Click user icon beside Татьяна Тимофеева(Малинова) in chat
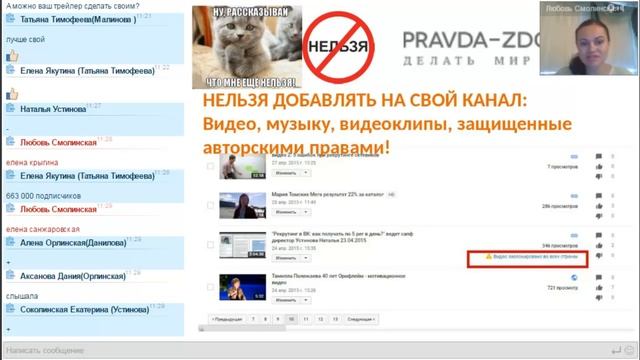This screenshot has height=360, width=640. click(11, 18)
